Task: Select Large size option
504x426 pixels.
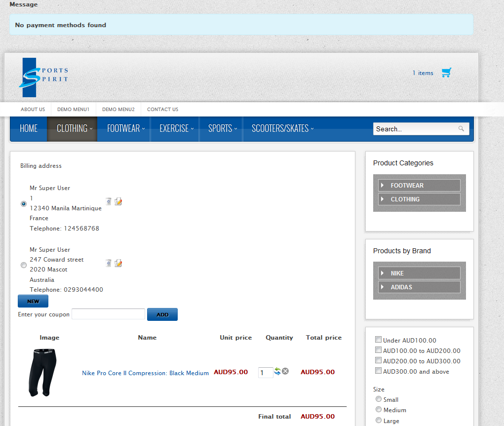Action: click(379, 420)
